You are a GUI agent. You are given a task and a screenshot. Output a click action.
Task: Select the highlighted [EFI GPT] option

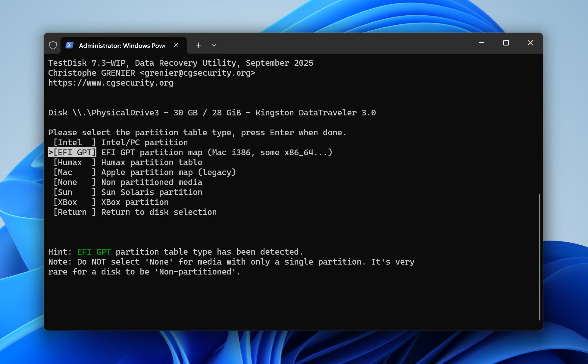tap(72, 152)
